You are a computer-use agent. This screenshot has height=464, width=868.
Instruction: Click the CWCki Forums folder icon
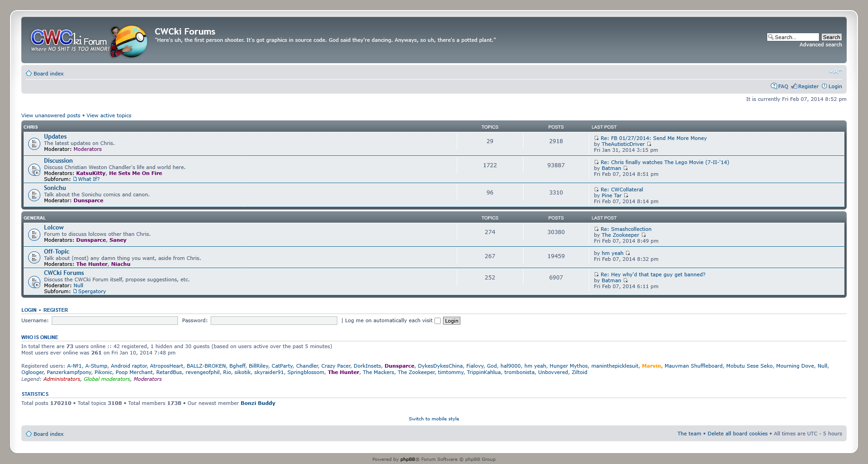point(34,282)
